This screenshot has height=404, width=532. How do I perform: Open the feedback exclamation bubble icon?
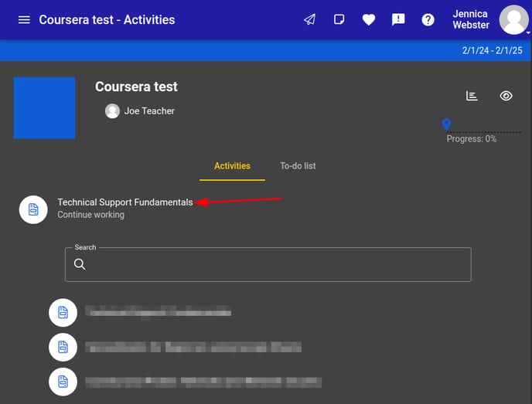[x=398, y=19]
